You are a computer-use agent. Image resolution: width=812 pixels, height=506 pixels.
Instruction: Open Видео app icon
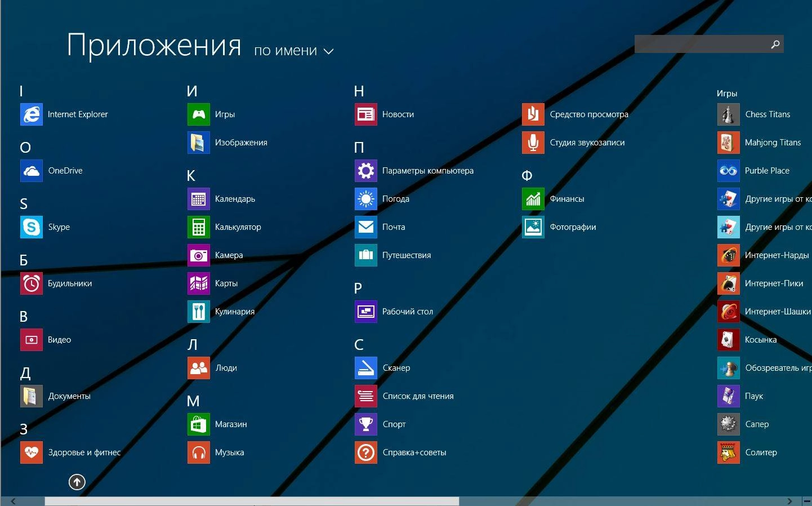[x=32, y=340]
